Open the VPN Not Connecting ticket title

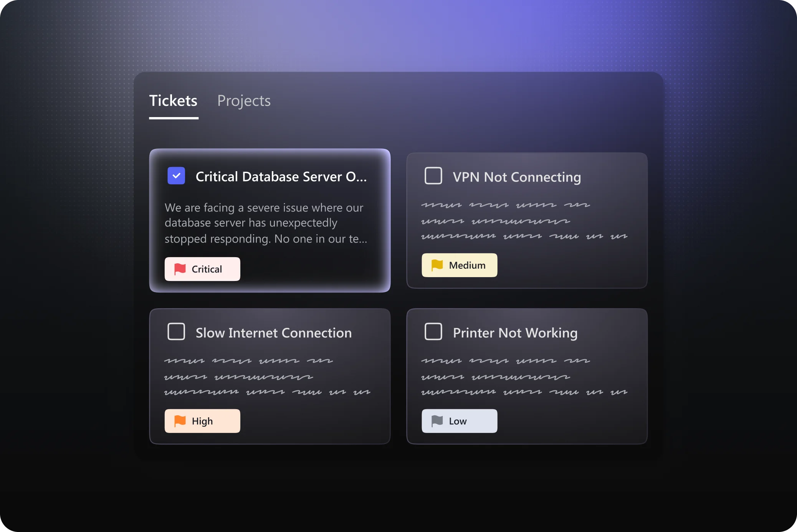coord(517,177)
